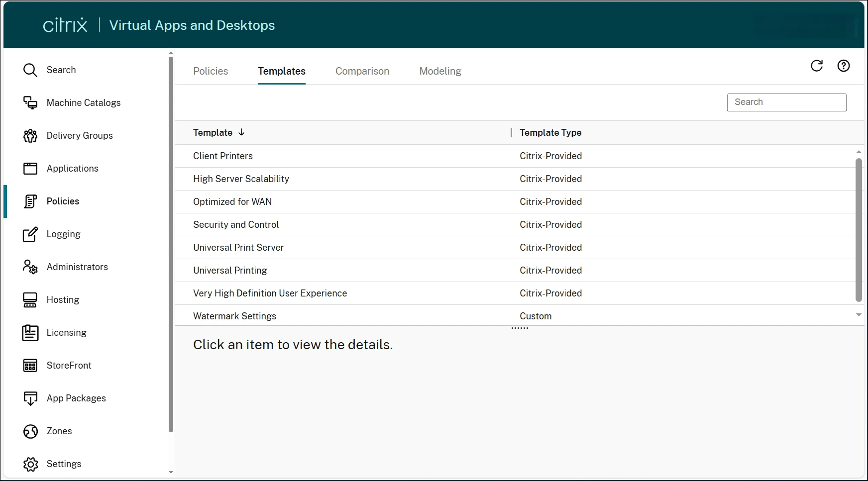Toggle sort arrow beside Template header
Screen dimensions: 868x481
241,132
